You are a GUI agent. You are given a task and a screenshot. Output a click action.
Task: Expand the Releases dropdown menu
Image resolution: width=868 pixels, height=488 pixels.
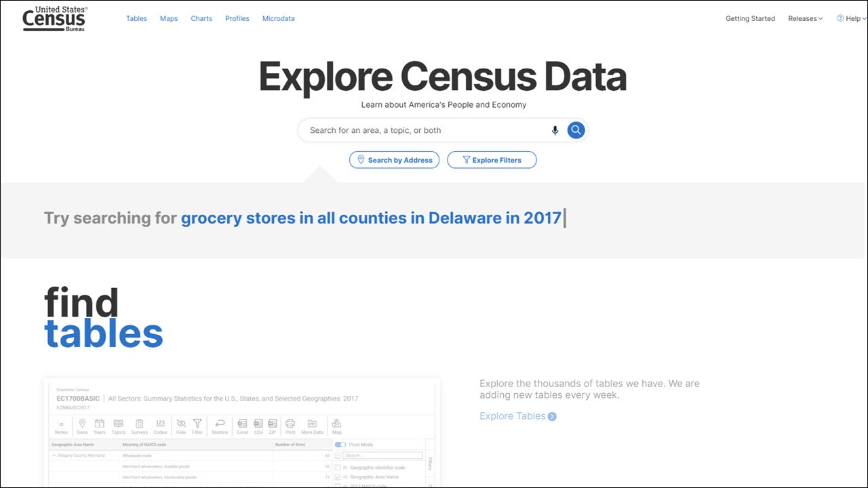tap(806, 19)
